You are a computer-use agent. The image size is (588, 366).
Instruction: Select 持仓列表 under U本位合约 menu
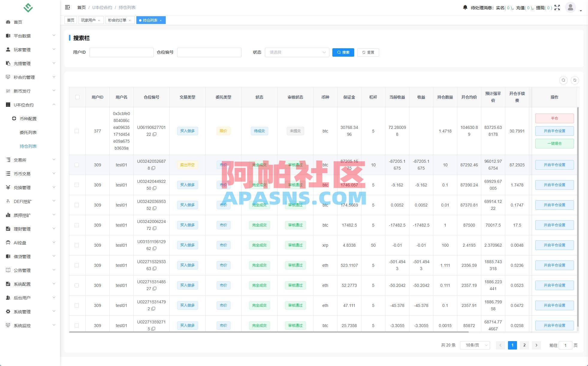(28, 146)
